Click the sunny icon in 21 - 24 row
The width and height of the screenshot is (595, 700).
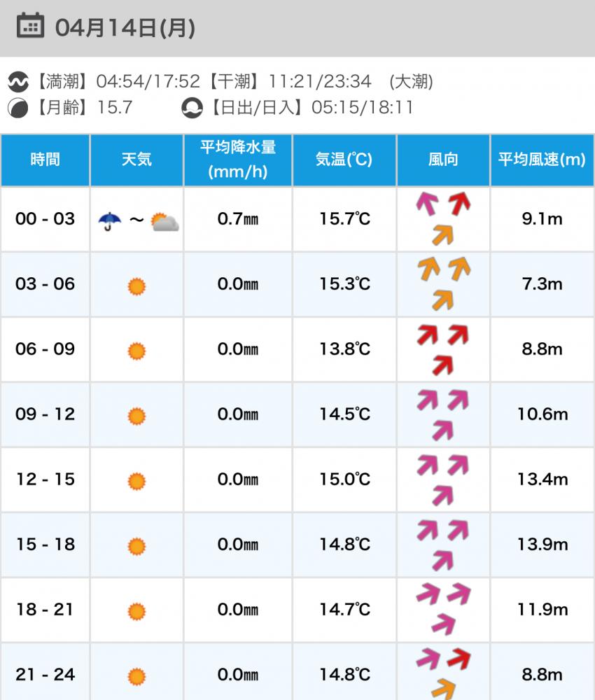click(x=136, y=677)
